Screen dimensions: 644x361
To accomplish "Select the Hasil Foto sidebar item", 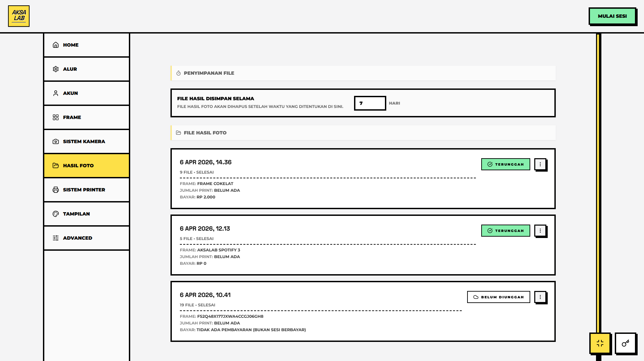I will click(87, 166).
